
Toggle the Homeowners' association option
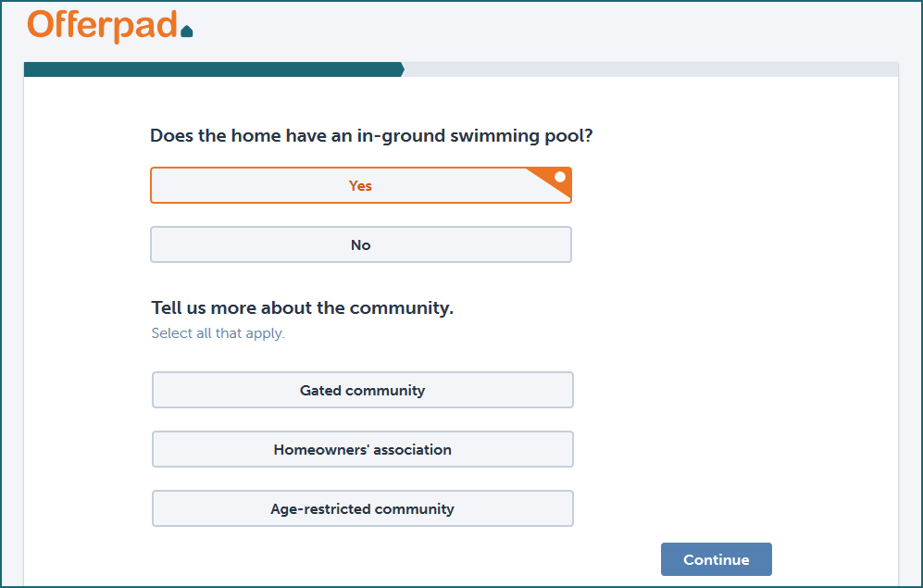tap(362, 450)
